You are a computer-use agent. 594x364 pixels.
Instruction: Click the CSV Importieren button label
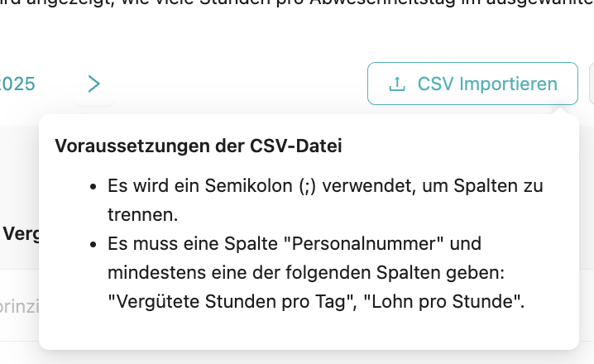487,84
